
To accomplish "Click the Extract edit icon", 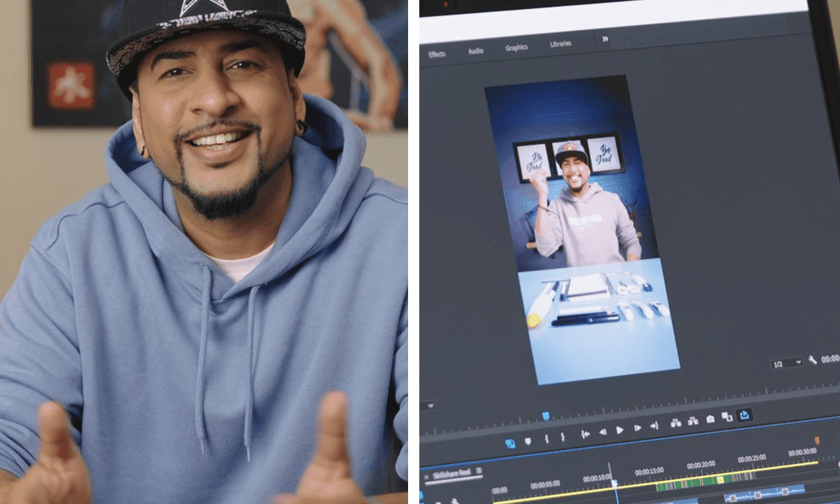I will point(693,421).
